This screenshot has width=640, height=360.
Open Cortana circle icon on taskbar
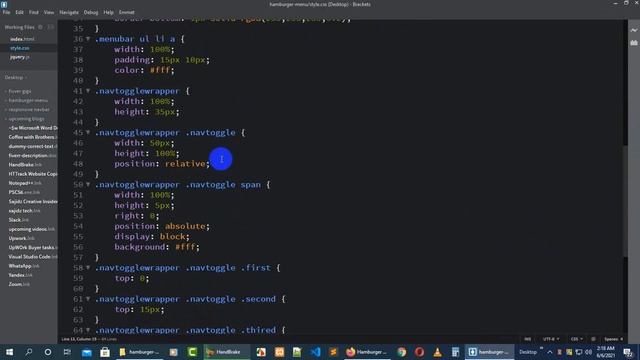(x=48, y=352)
